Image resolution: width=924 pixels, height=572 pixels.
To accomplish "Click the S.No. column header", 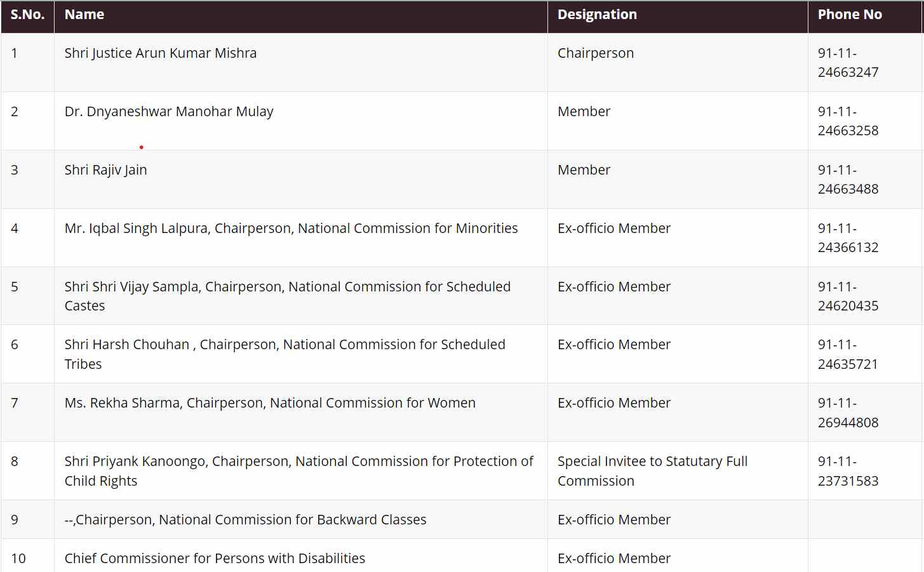I will (27, 15).
